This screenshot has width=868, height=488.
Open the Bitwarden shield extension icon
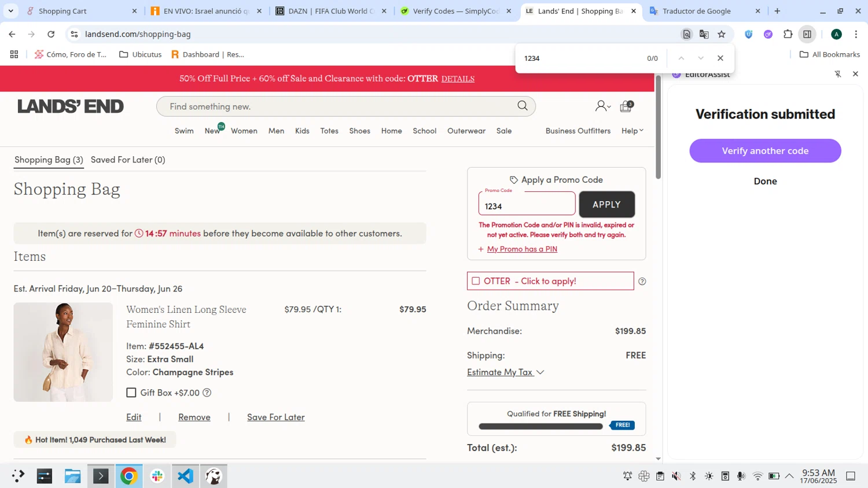pyautogui.click(x=748, y=34)
